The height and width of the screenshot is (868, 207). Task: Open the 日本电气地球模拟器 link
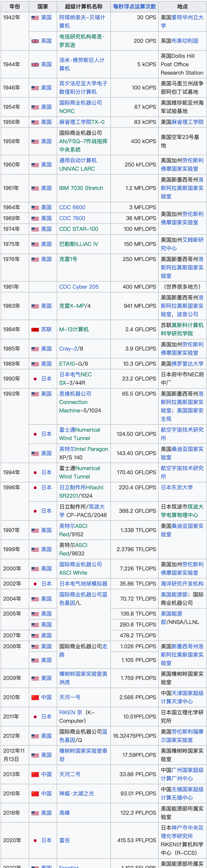click(83, 584)
